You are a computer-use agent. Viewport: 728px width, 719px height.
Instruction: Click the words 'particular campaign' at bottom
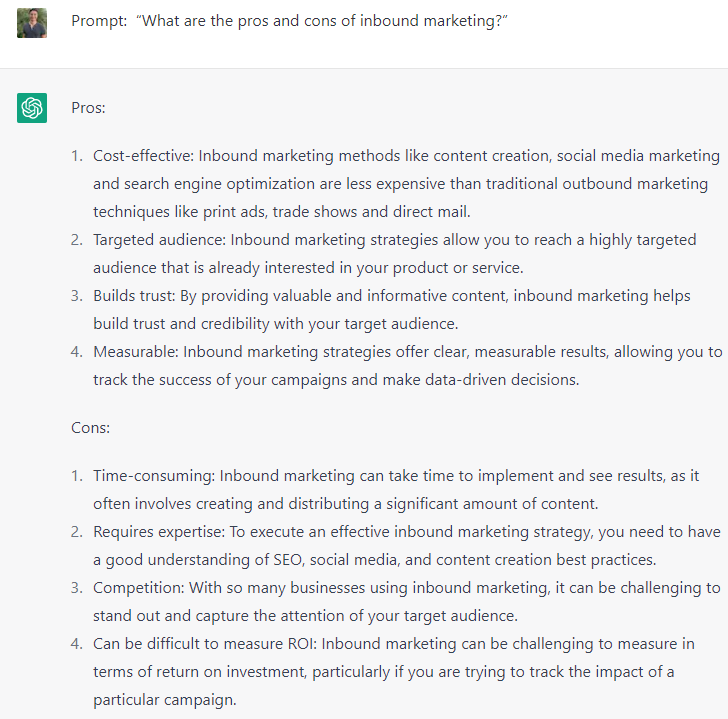(x=165, y=700)
